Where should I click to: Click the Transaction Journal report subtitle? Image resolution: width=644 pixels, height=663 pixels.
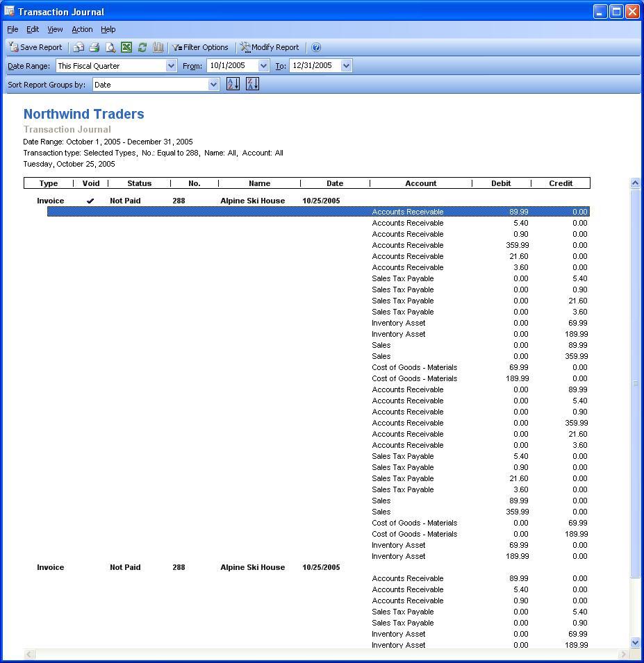click(x=67, y=129)
